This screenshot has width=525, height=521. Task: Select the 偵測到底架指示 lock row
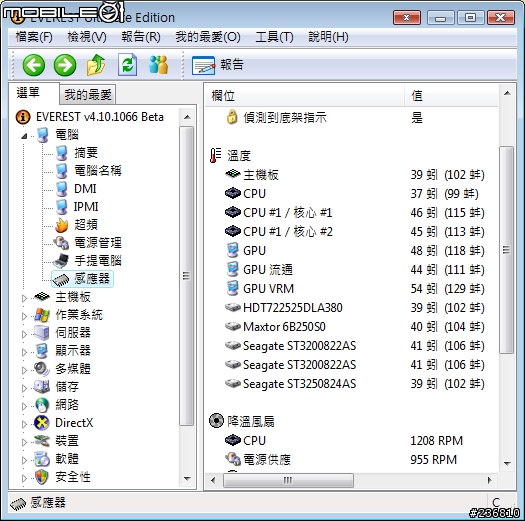click(x=352, y=118)
